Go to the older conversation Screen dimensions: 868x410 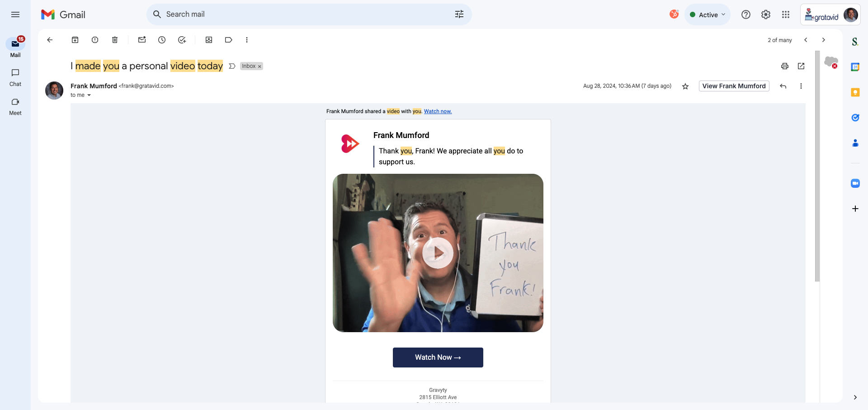[824, 40]
